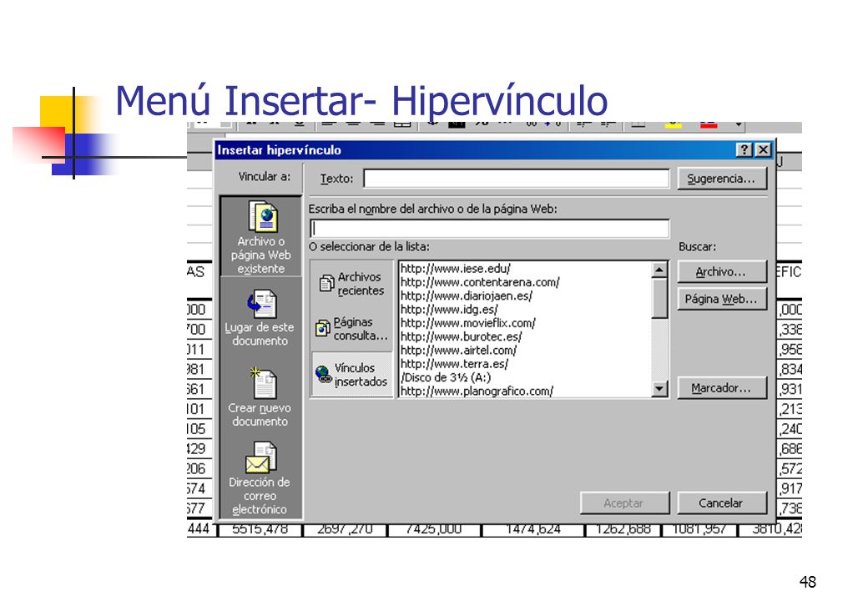The image size is (868, 601).
Task: Select http://www.airtel.com/ entry
Action: [458, 351]
